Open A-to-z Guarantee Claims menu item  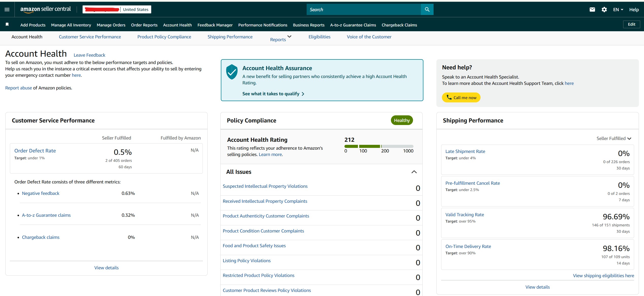(353, 25)
